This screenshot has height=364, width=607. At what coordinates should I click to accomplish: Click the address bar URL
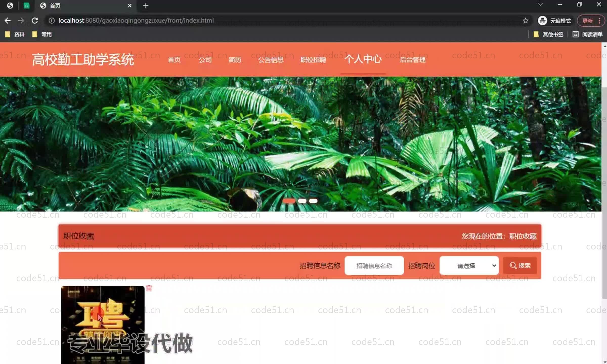pyautogui.click(x=136, y=20)
